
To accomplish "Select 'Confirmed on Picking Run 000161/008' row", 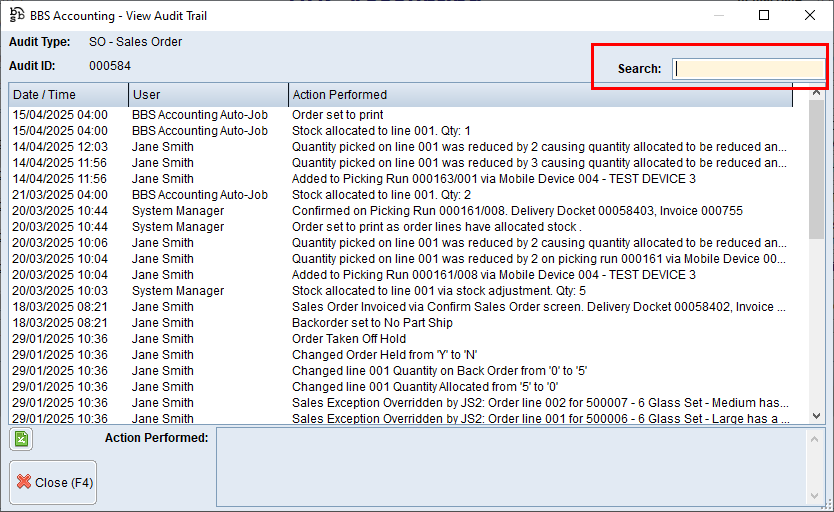I will pos(400,211).
